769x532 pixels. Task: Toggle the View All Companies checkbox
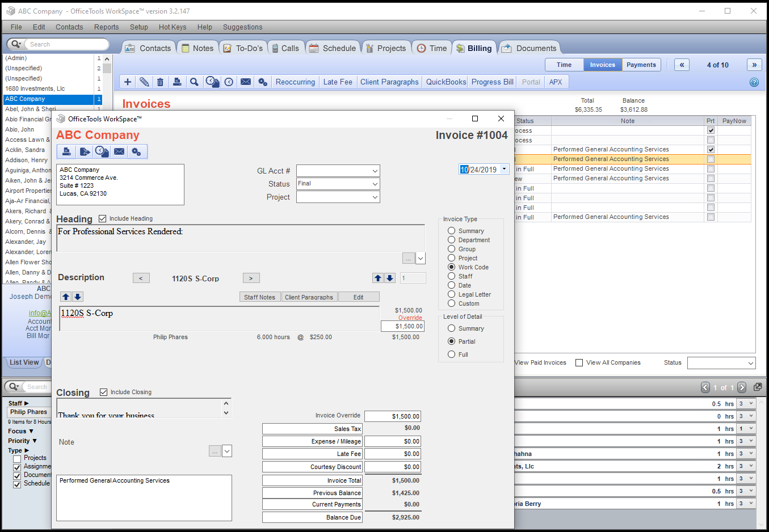coord(579,363)
